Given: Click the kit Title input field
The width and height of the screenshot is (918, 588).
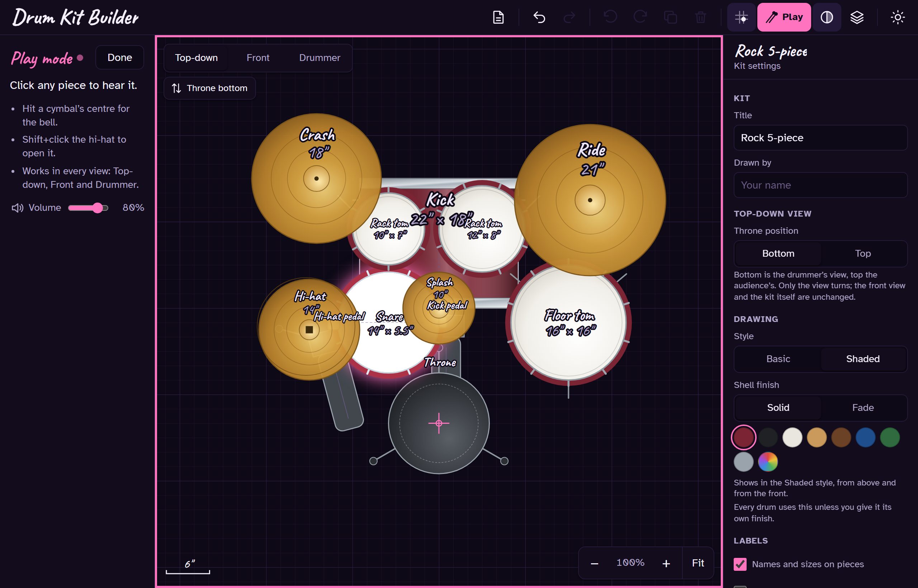Looking at the screenshot, I should click(x=820, y=138).
